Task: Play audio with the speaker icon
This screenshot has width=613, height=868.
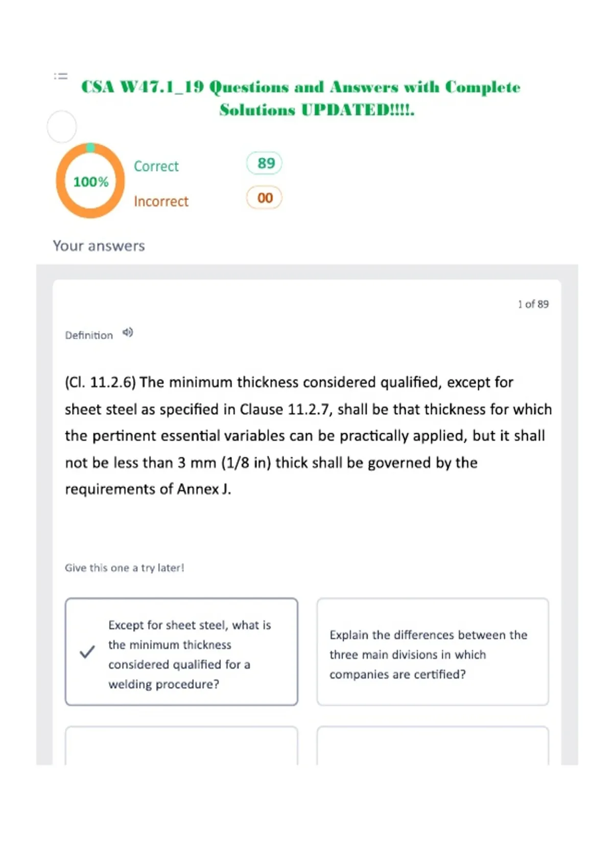Action: click(x=128, y=333)
